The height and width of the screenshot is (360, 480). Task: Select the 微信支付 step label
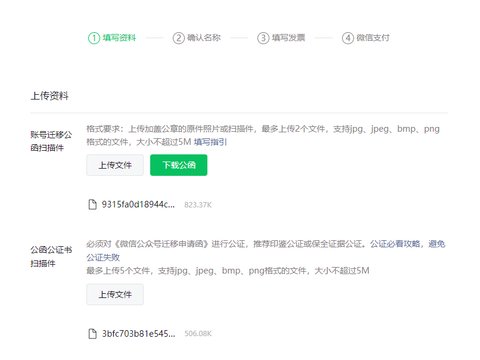[x=373, y=38]
